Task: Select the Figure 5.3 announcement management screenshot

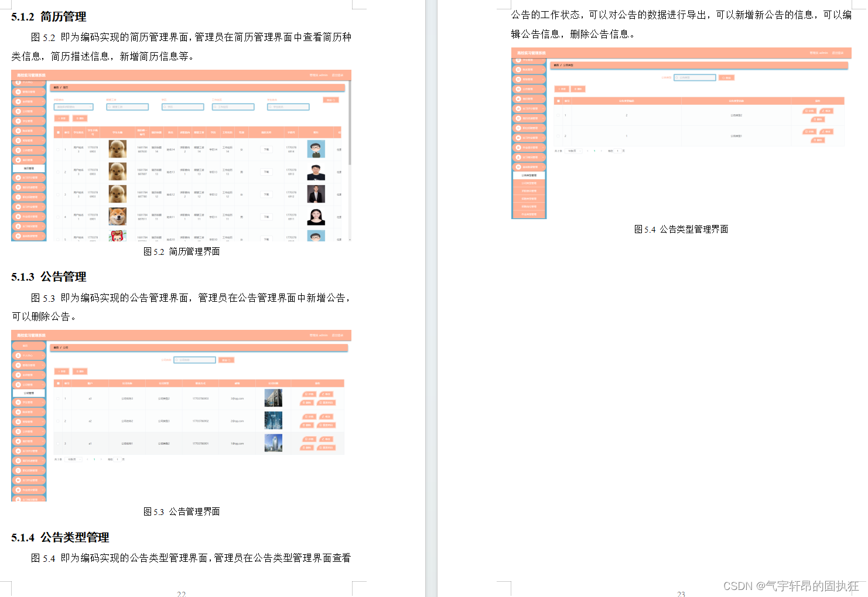Action: [x=181, y=416]
